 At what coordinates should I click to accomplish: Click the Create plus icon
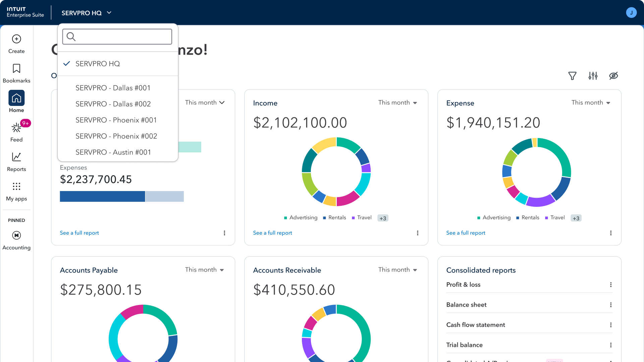tap(16, 39)
